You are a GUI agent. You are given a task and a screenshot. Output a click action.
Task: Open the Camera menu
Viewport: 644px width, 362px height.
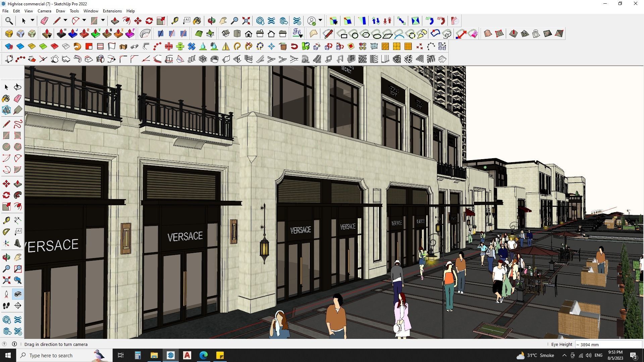[44, 11]
